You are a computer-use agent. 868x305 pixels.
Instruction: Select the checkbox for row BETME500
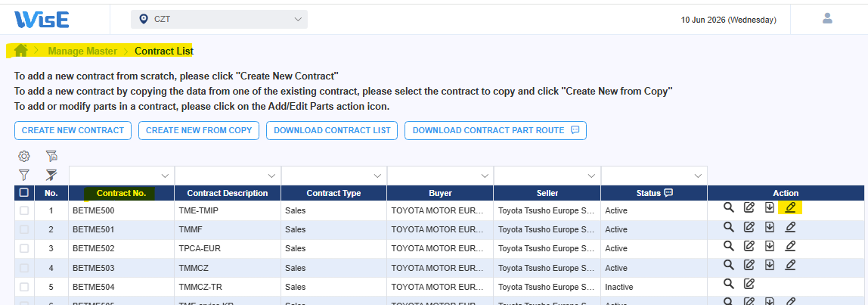pyautogui.click(x=23, y=210)
